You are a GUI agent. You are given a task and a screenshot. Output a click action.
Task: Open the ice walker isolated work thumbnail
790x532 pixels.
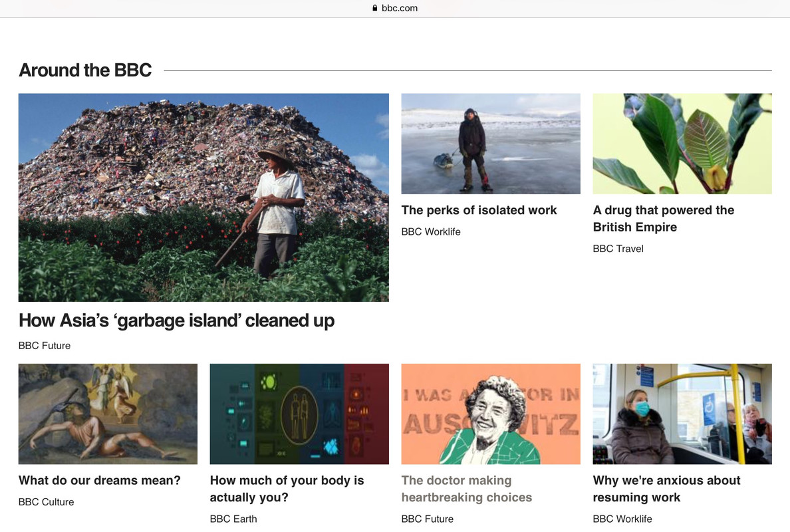tap(491, 144)
